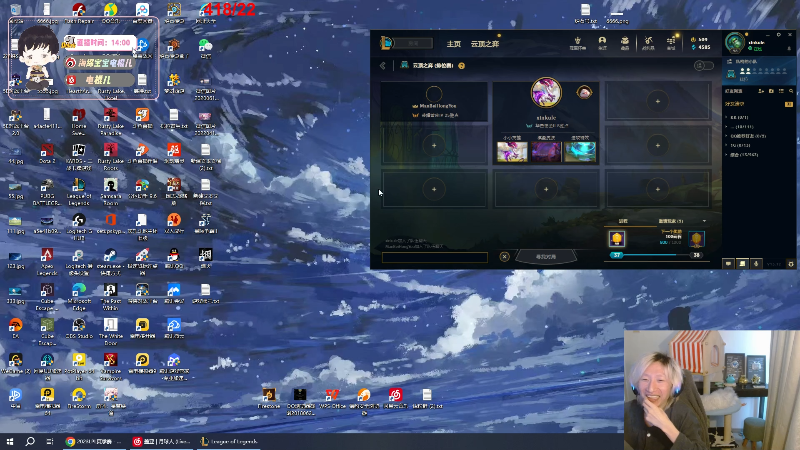Image resolution: width=800 pixels, height=450 pixels.
Task: Go back using the League lobby back arrow
Action: pos(383,66)
